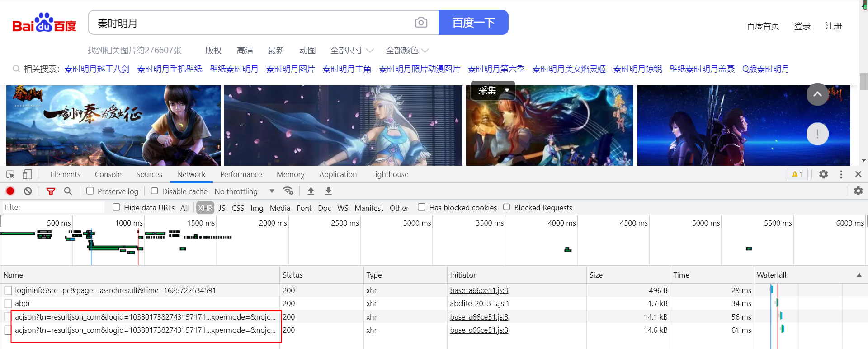Viewport: 868px width, 349px height.
Task: Expand the 全部尺寸 size dropdown
Action: point(352,51)
